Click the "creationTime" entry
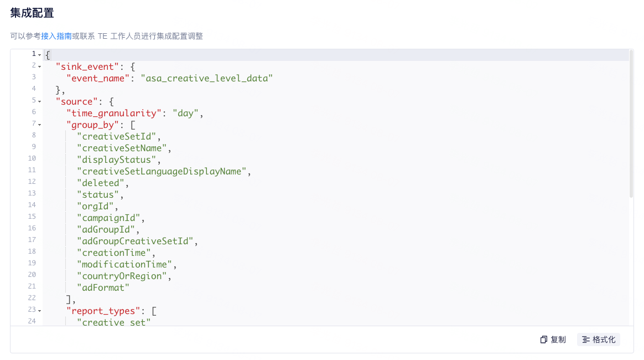 [x=114, y=253]
